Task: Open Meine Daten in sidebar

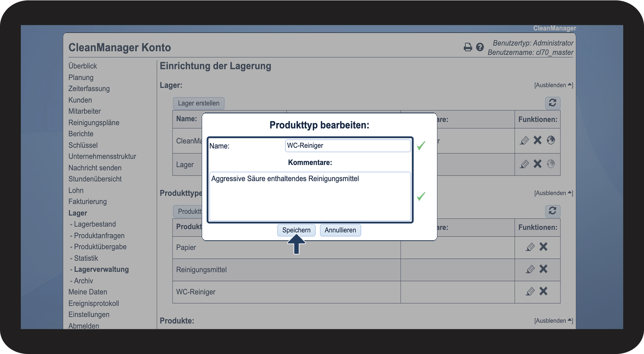Action: tap(88, 292)
